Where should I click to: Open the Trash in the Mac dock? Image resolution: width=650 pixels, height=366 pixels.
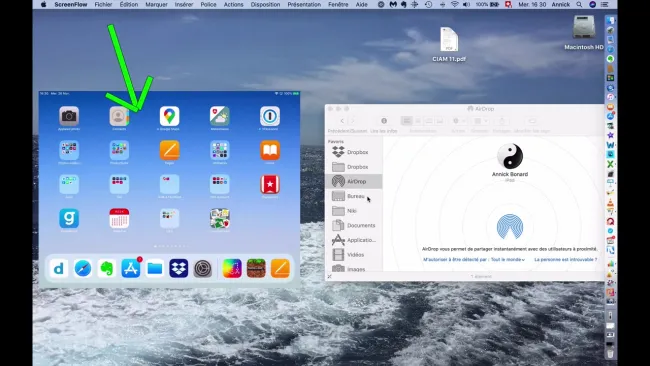[610, 354]
